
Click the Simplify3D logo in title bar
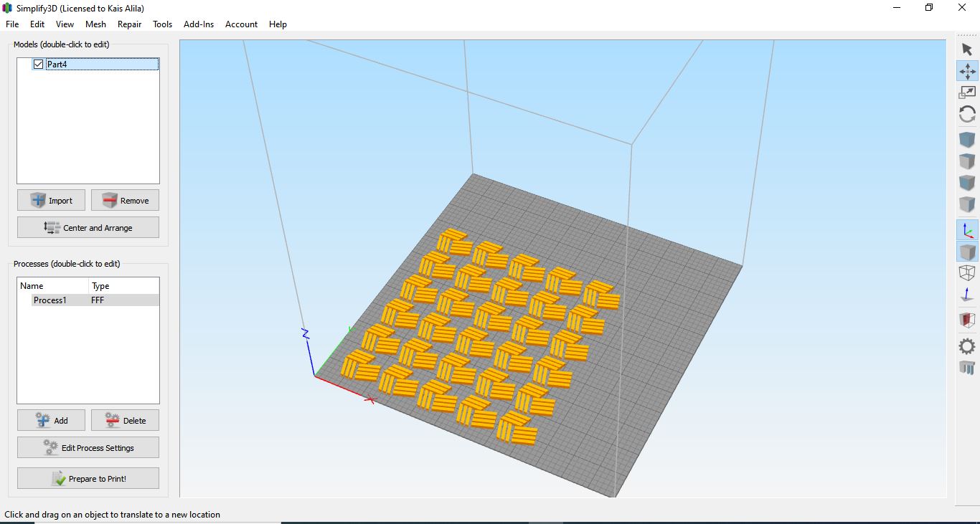click(8, 8)
